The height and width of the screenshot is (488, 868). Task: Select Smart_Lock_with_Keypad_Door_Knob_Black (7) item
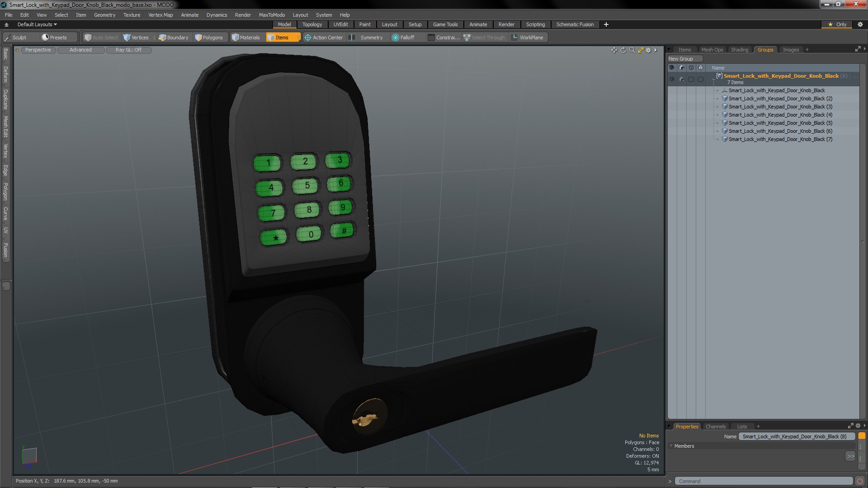(780, 139)
